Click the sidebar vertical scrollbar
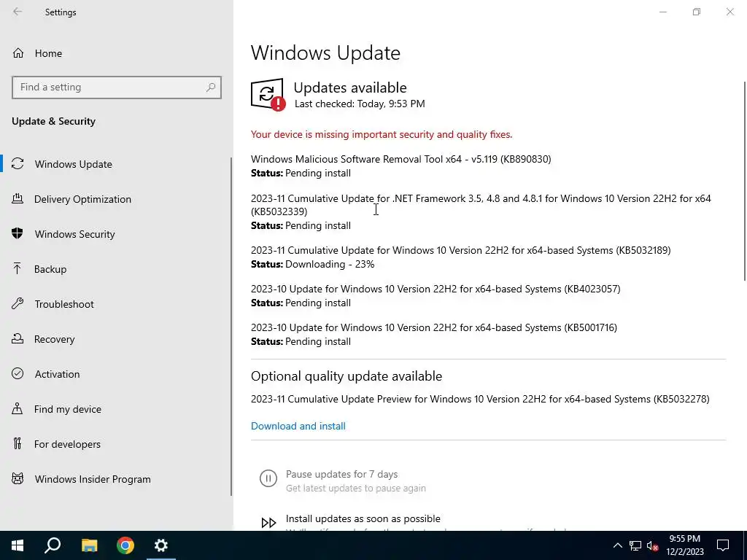Viewport: 747px width, 560px height. (x=231, y=326)
